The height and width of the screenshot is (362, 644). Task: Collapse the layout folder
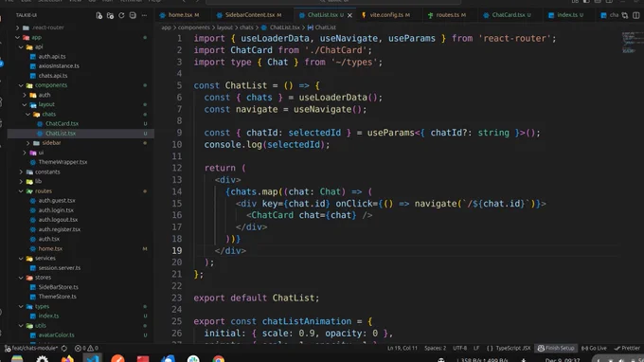click(46, 105)
